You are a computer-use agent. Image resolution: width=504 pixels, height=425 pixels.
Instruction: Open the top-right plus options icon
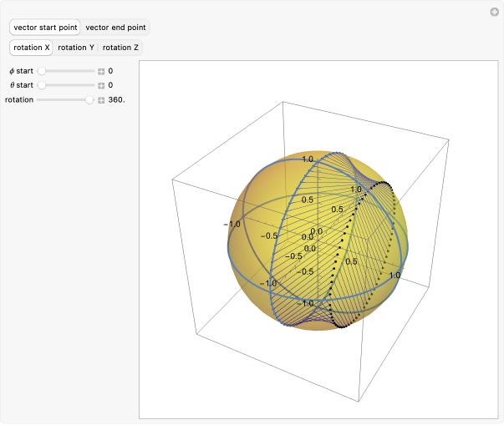[x=494, y=12]
